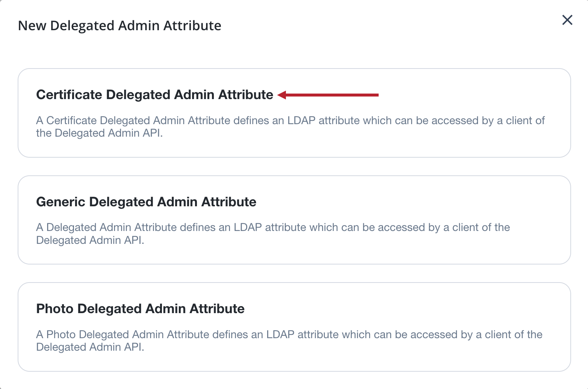
Task: Click the Generic attribute description text
Action: pyautogui.click(x=273, y=234)
